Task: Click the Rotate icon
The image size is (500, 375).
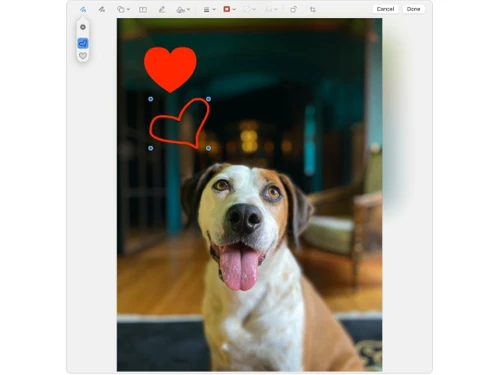Action: pos(293,9)
